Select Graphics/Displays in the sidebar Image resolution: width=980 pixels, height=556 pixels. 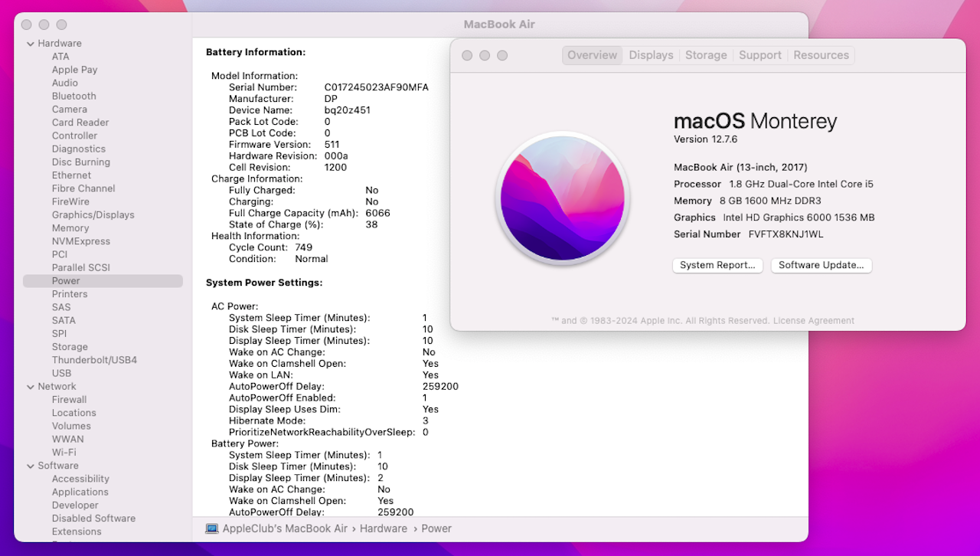pyautogui.click(x=93, y=215)
